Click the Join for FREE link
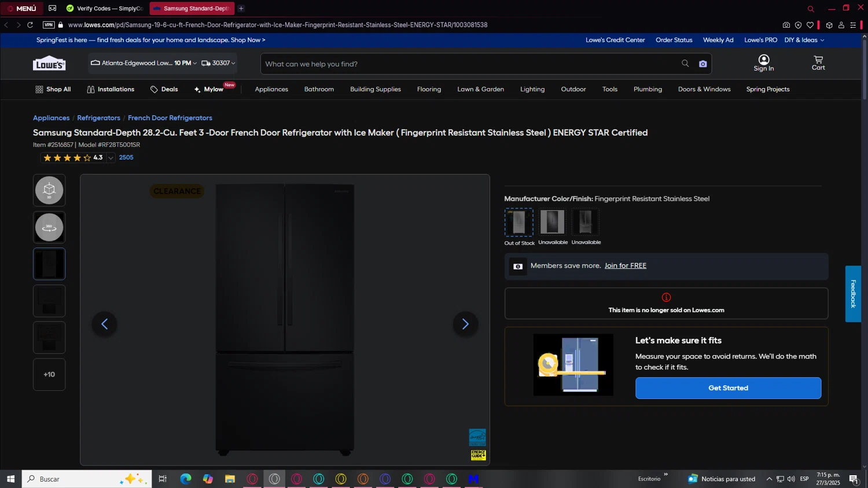 click(626, 265)
